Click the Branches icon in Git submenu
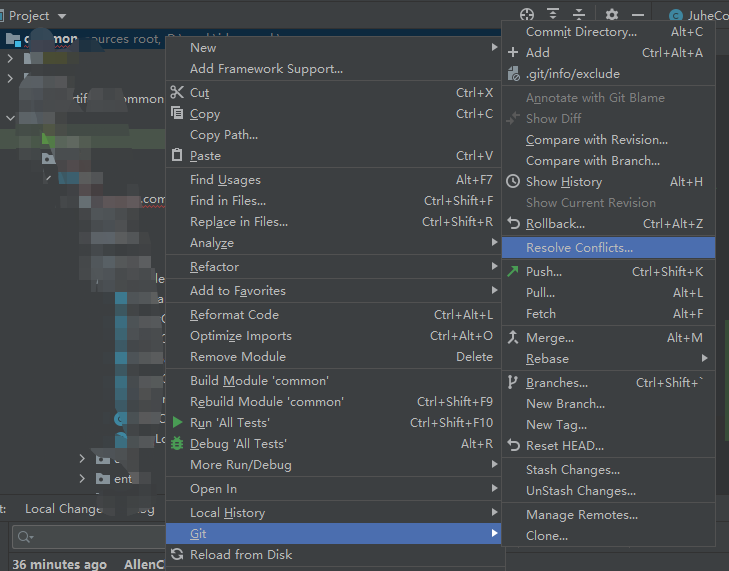The height and width of the screenshot is (571, 729). coord(512,382)
